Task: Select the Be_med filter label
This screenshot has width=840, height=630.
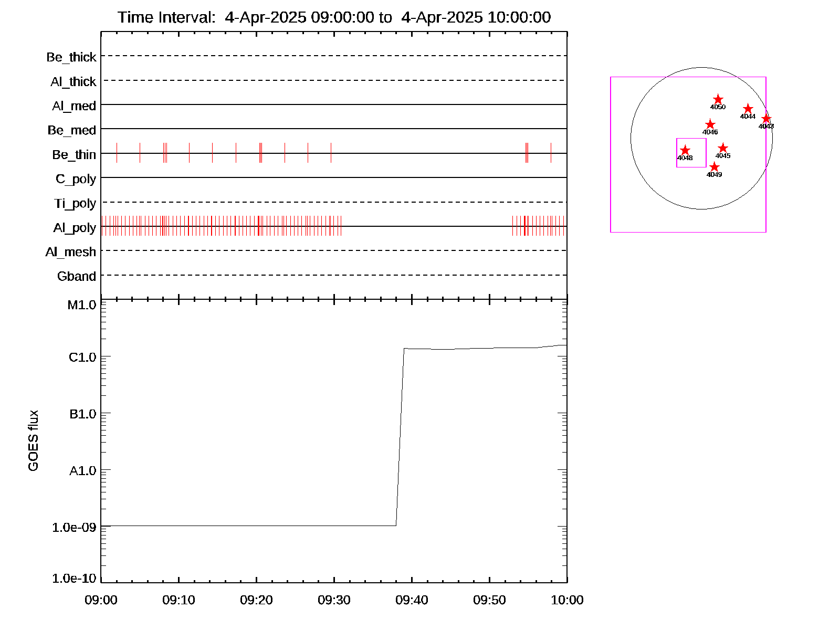Action: coord(72,130)
